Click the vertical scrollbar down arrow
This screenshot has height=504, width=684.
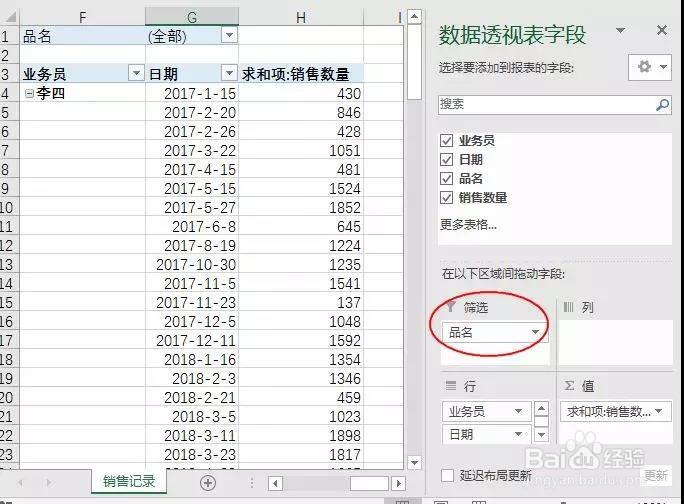[x=414, y=462]
